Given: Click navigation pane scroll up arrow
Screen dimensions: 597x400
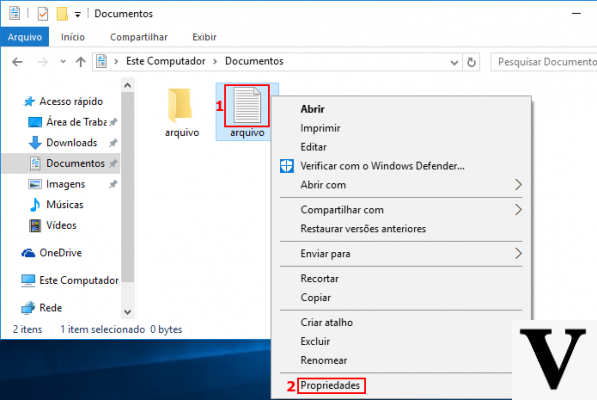Looking at the screenshot, I should click(x=128, y=85).
